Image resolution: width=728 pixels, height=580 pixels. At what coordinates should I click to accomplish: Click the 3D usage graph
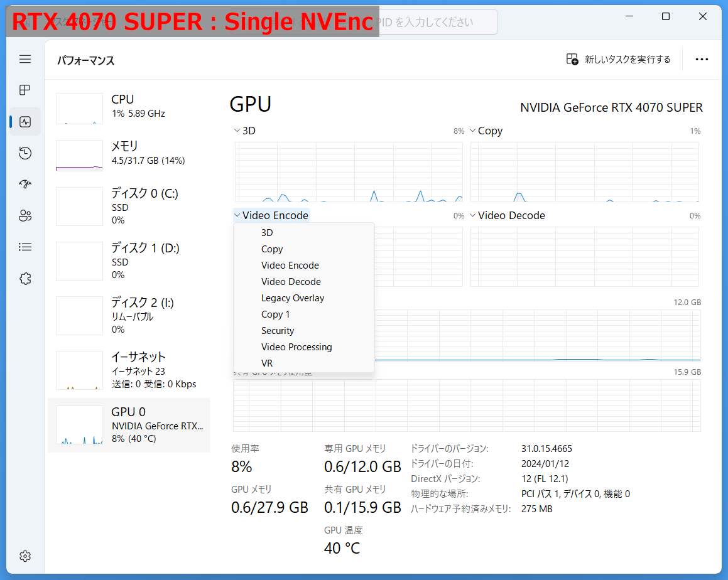[349, 172]
